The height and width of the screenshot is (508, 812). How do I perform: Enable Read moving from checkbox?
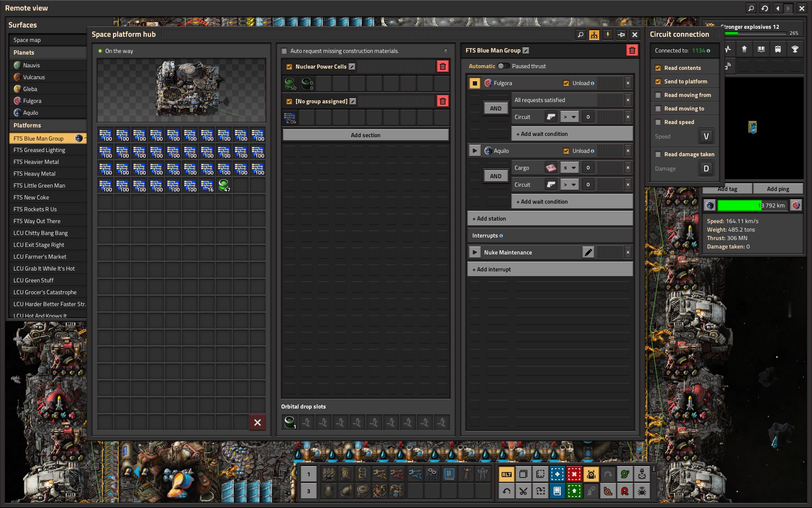(658, 95)
